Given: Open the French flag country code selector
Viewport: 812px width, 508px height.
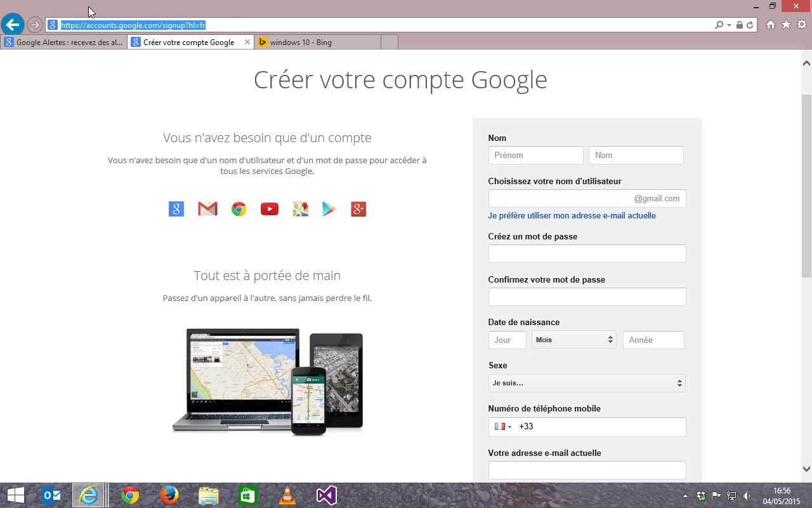Looking at the screenshot, I should coord(502,427).
